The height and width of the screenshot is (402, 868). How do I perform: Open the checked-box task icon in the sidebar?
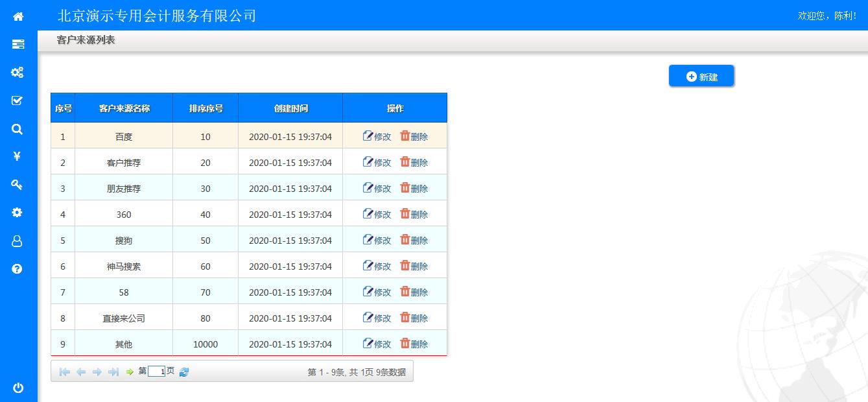coord(18,100)
